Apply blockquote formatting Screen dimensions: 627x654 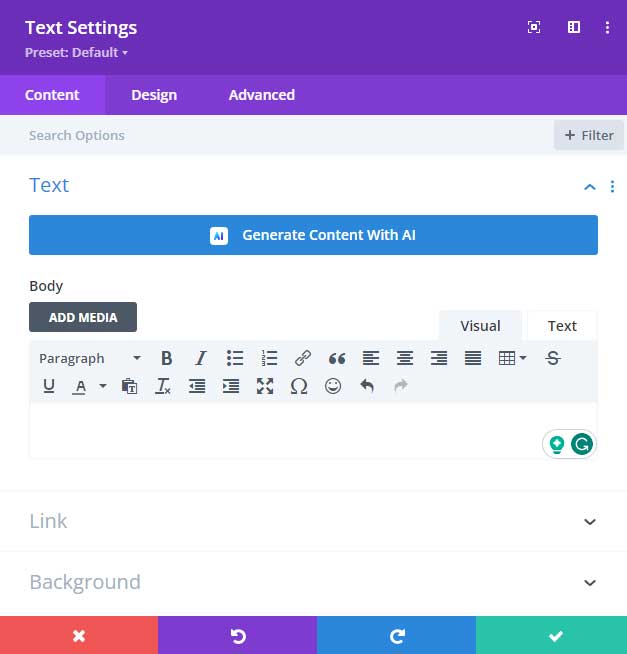(x=337, y=358)
